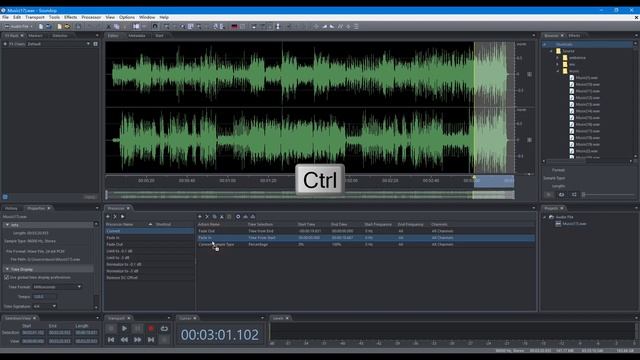The width and height of the screenshot is (640, 360).
Task: Select the Fade In processor
Action: 149,238
